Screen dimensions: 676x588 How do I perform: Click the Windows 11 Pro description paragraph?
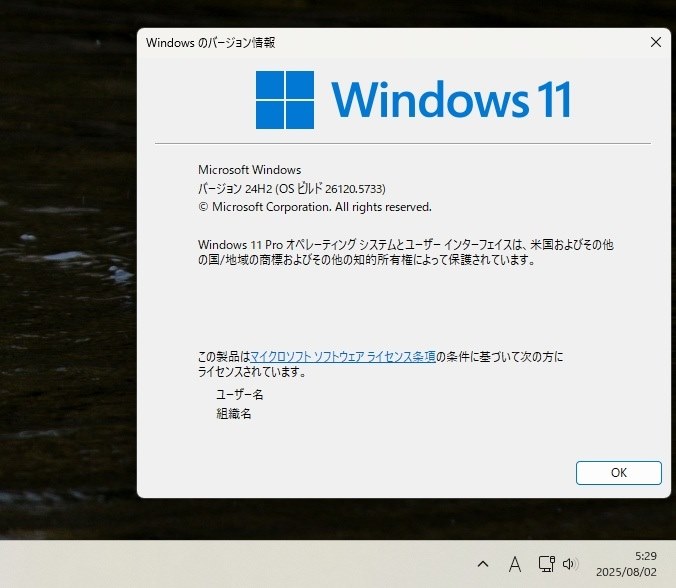(x=406, y=252)
